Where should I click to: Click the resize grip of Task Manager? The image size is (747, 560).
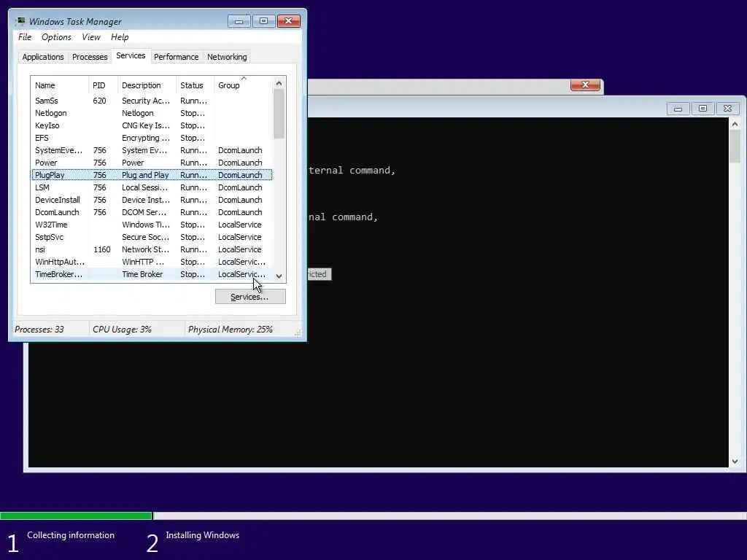tap(298, 332)
